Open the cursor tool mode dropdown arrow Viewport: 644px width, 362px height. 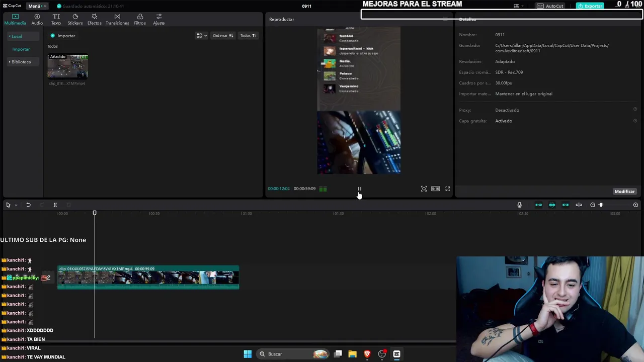coord(16,205)
